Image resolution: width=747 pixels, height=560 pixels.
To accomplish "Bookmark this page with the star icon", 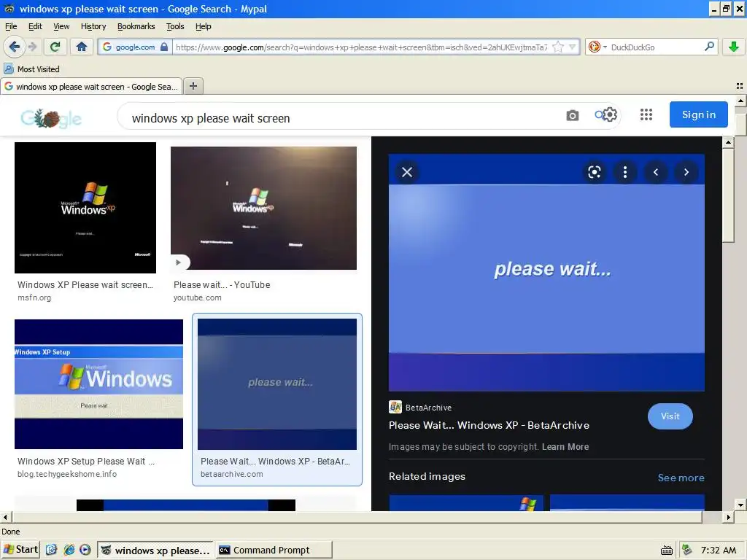I will tap(558, 47).
